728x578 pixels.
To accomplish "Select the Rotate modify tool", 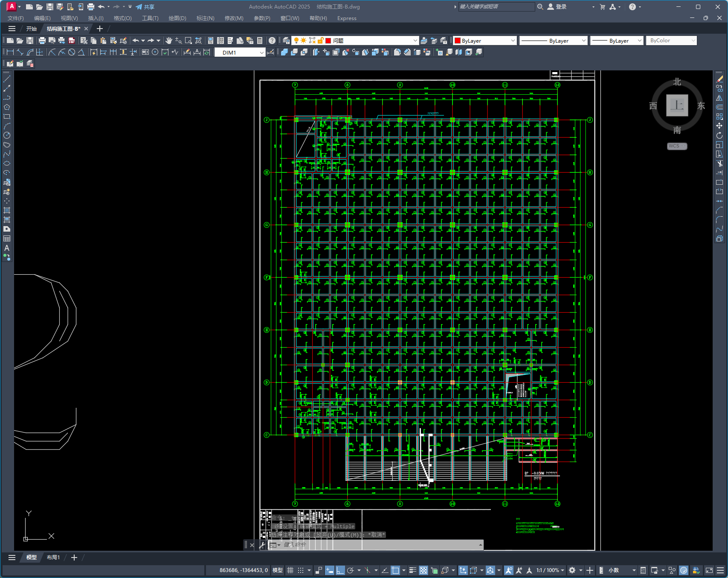I will 719,135.
